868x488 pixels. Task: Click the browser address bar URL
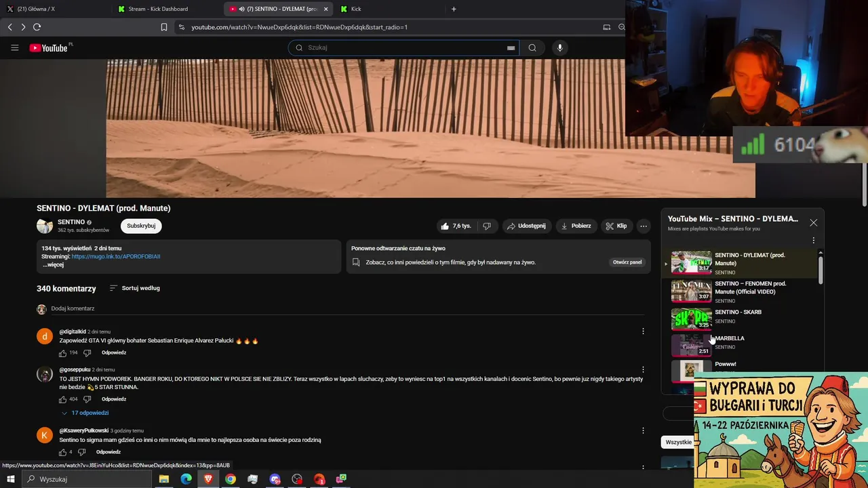[299, 27]
